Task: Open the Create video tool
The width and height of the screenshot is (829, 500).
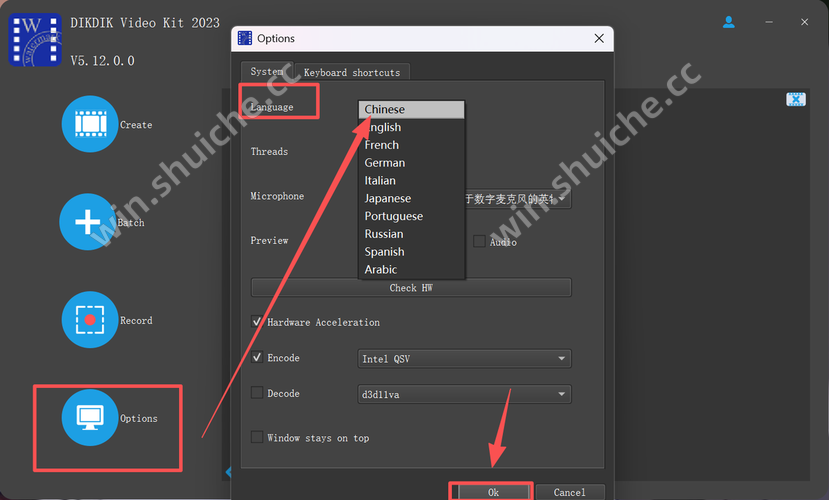Action: pos(90,124)
